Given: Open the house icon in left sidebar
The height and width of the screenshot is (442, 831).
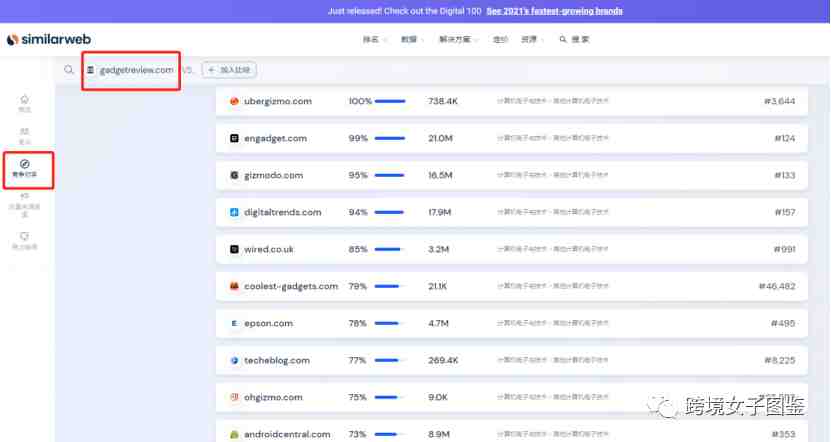Looking at the screenshot, I should [24, 99].
